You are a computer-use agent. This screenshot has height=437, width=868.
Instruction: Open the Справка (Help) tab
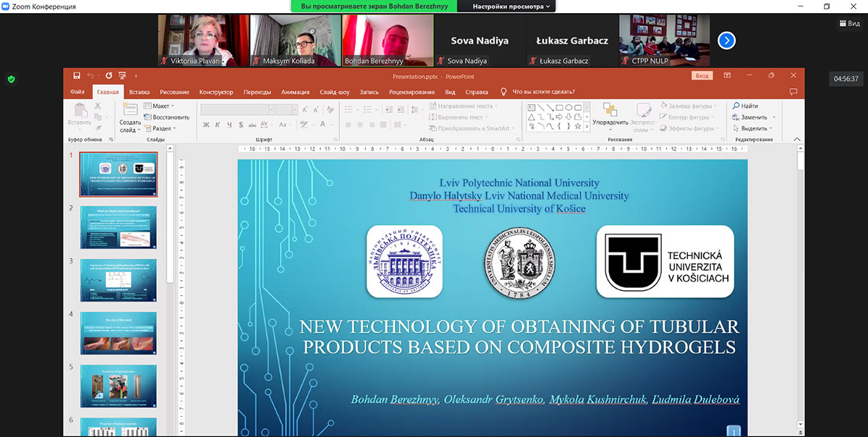pyautogui.click(x=477, y=92)
